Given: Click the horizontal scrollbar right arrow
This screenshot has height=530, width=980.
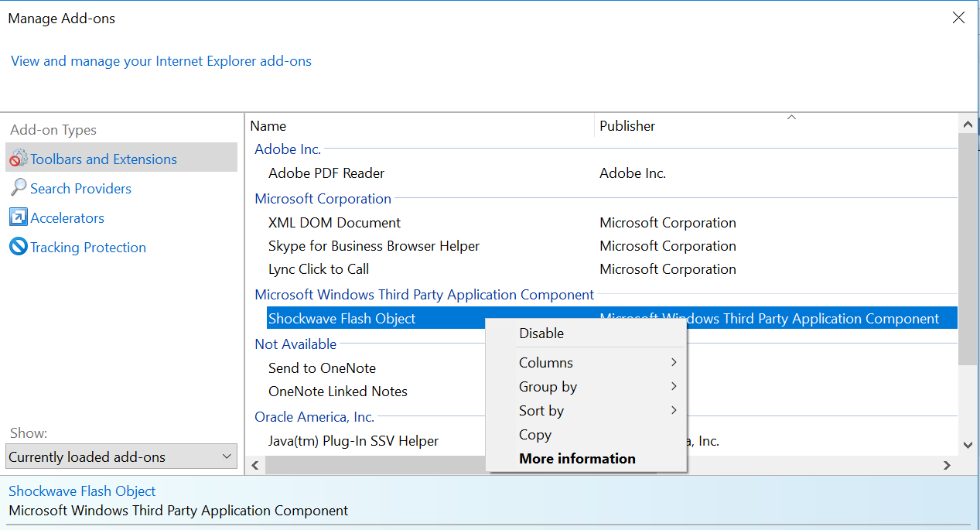Looking at the screenshot, I should pyautogui.click(x=947, y=465).
